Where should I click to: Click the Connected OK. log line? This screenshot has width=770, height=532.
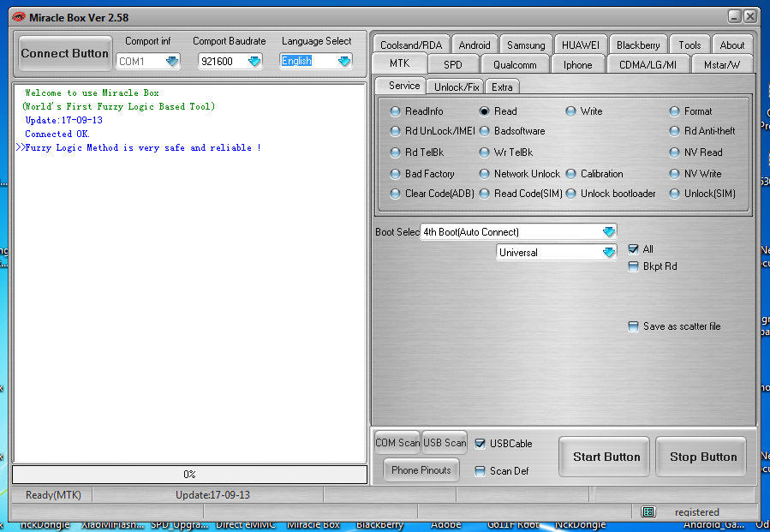(x=57, y=134)
